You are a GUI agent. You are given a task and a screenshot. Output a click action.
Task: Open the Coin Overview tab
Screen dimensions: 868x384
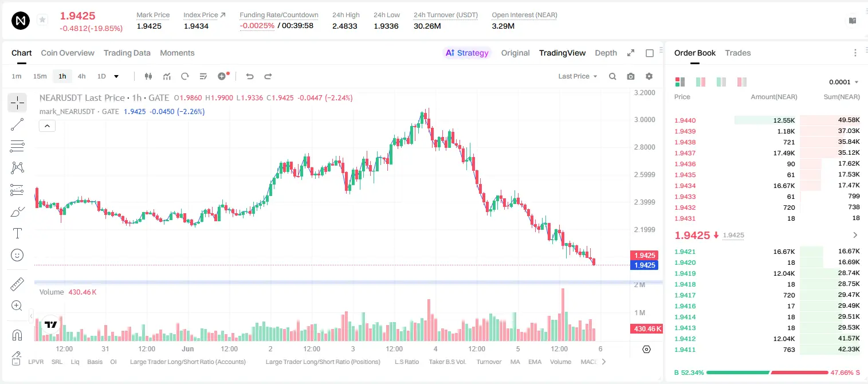[x=68, y=53]
